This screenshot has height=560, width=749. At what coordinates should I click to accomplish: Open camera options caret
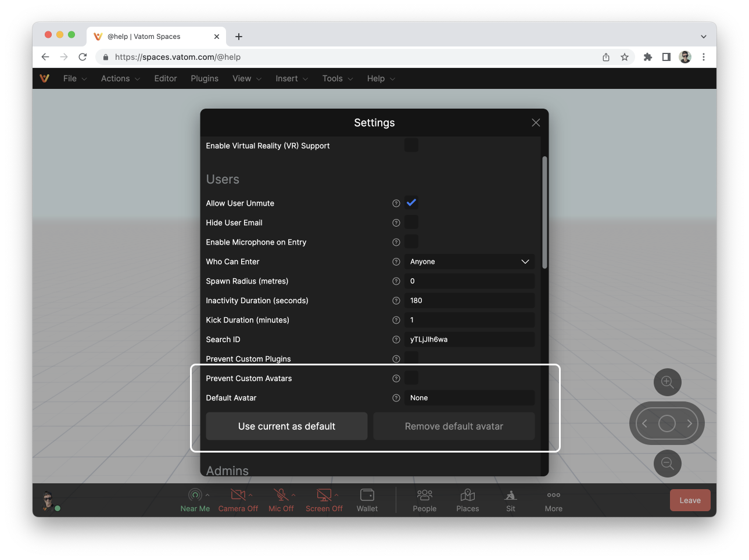(x=250, y=495)
